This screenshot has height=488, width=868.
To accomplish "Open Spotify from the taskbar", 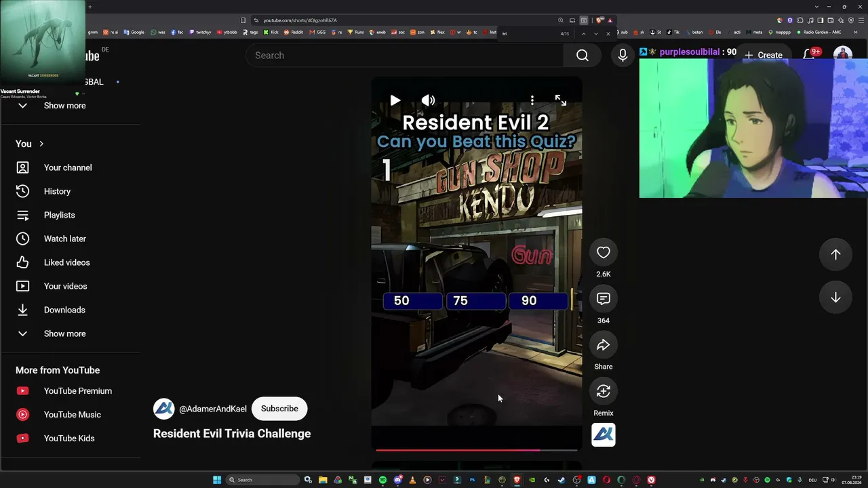I will click(x=382, y=480).
